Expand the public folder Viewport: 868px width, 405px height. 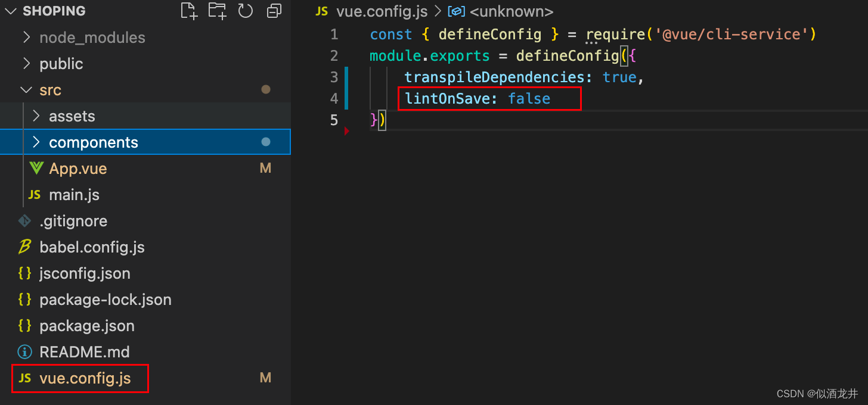(26, 63)
